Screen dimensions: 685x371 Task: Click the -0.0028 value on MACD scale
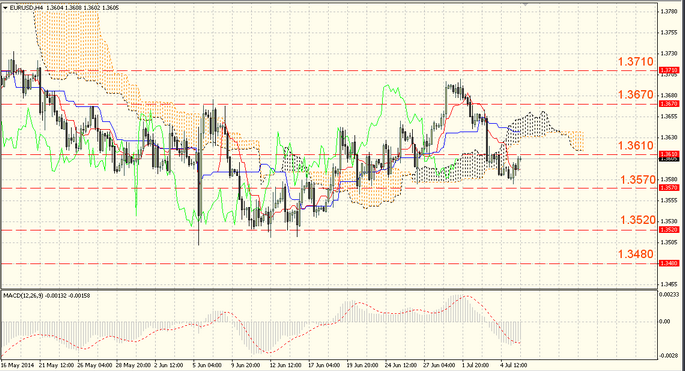[669, 356]
